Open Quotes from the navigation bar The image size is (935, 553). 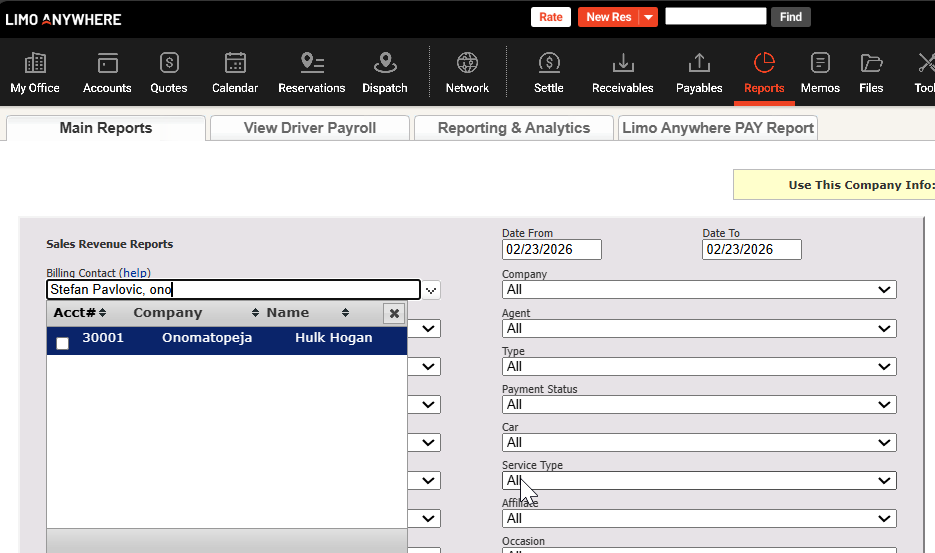169,73
